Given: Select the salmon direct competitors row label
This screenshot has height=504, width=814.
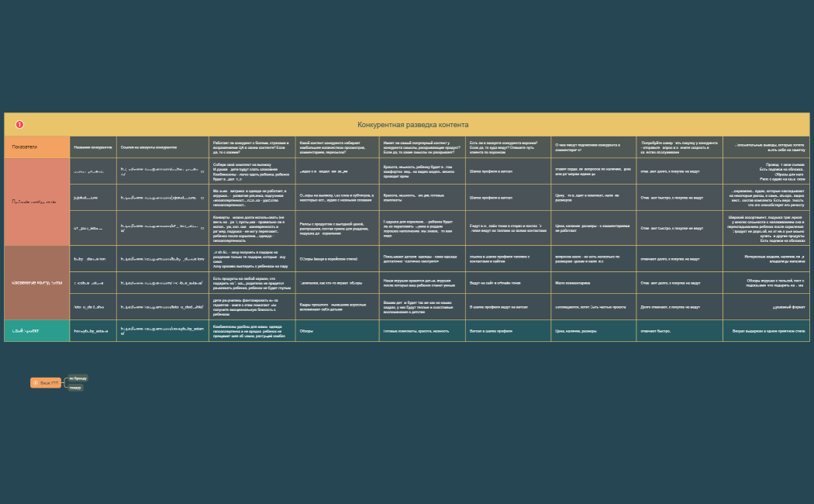Looking at the screenshot, I should pos(36,202).
